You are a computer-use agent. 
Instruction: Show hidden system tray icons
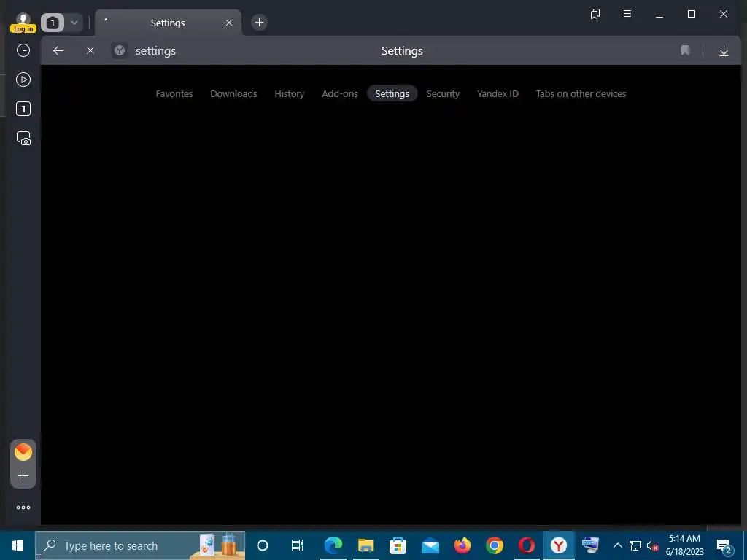[x=617, y=545]
